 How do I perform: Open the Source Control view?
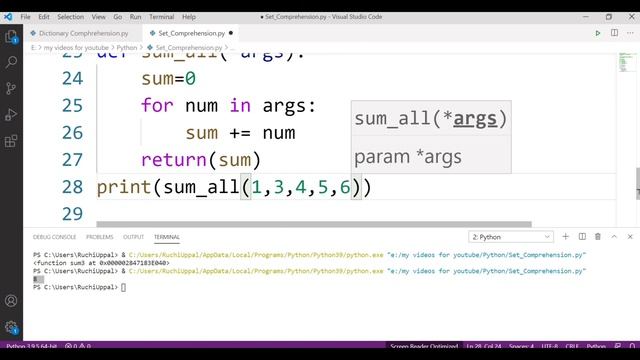click(11, 88)
